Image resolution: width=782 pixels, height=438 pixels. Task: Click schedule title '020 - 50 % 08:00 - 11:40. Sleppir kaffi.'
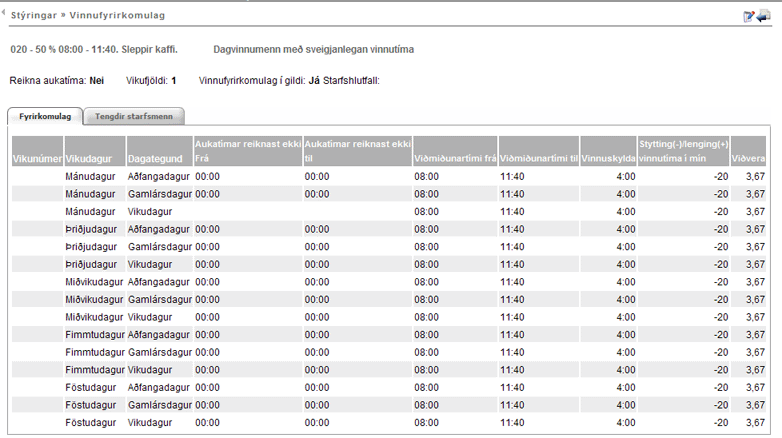[x=94, y=49]
